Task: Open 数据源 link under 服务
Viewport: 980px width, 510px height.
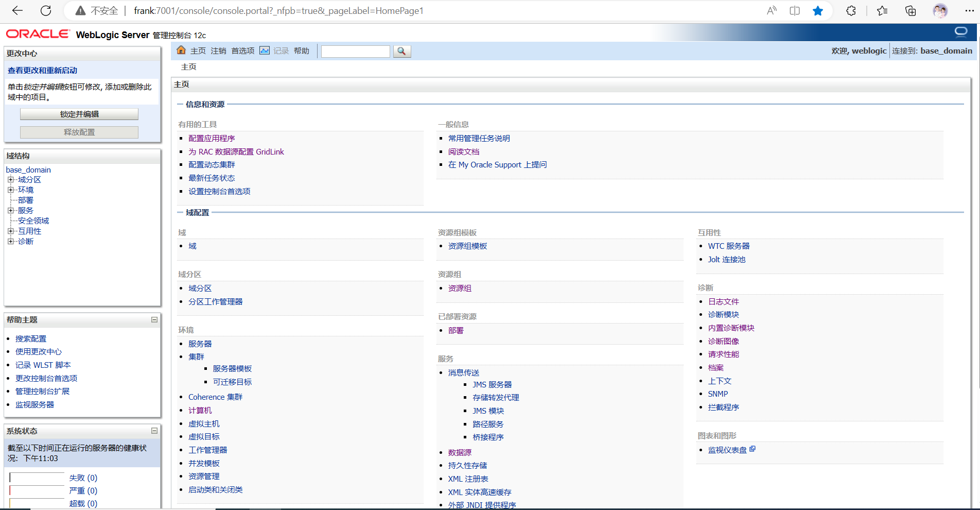Action: 460,452
